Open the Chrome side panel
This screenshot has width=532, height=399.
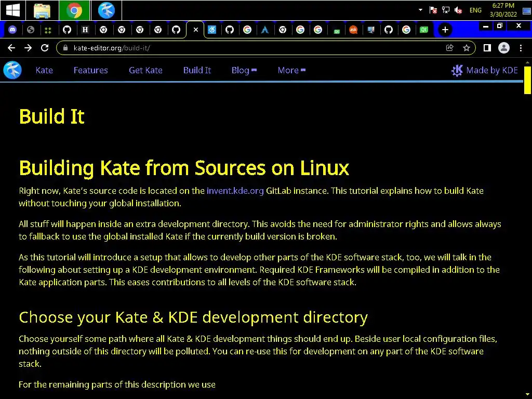[487, 48]
